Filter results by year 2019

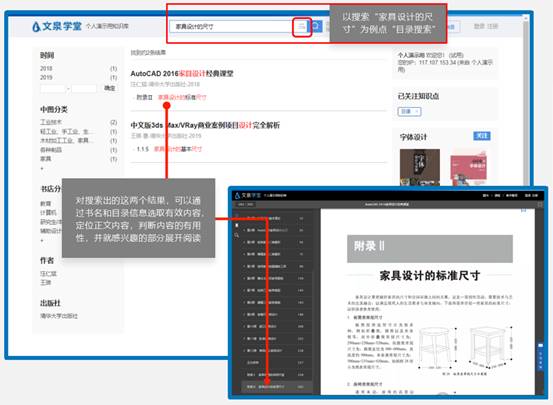tap(46, 77)
